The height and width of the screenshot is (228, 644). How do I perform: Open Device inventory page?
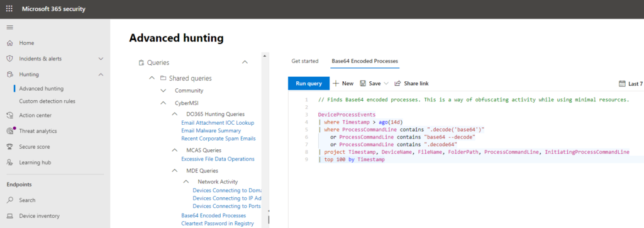39,216
